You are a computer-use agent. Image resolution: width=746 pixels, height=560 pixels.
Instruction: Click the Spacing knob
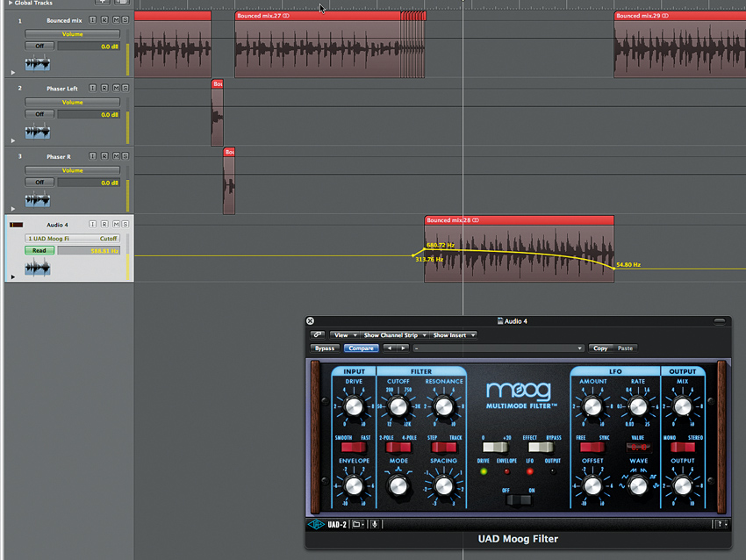444,485
